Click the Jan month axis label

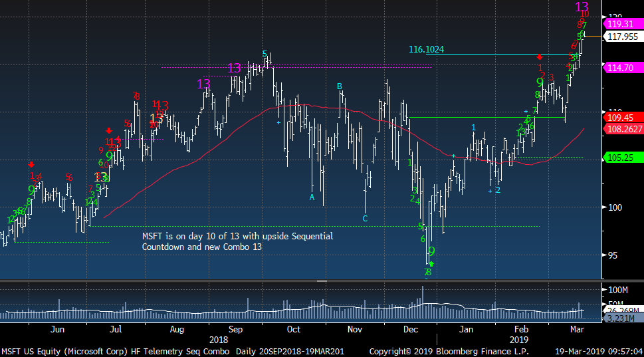pyautogui.click(x=466, y=330)
